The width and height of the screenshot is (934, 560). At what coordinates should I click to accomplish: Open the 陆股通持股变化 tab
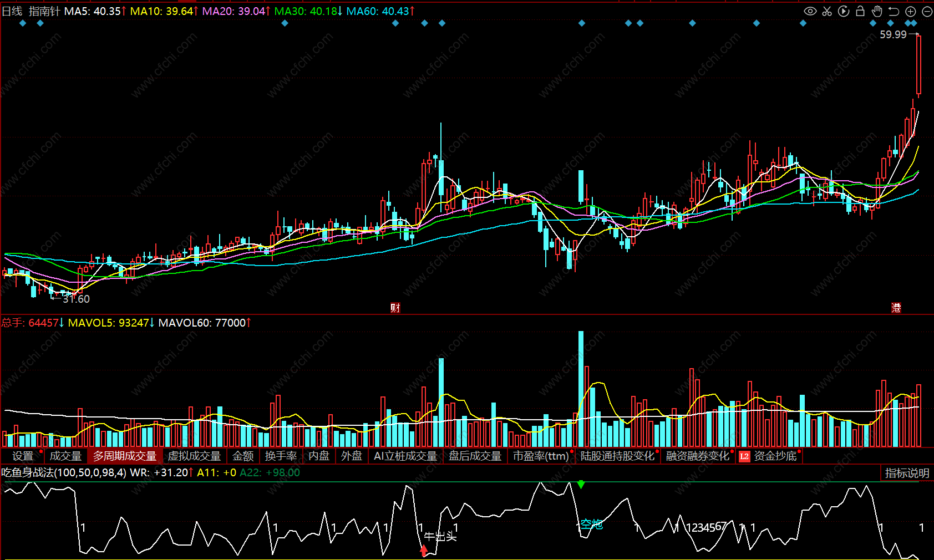click(x=617, y=456)
